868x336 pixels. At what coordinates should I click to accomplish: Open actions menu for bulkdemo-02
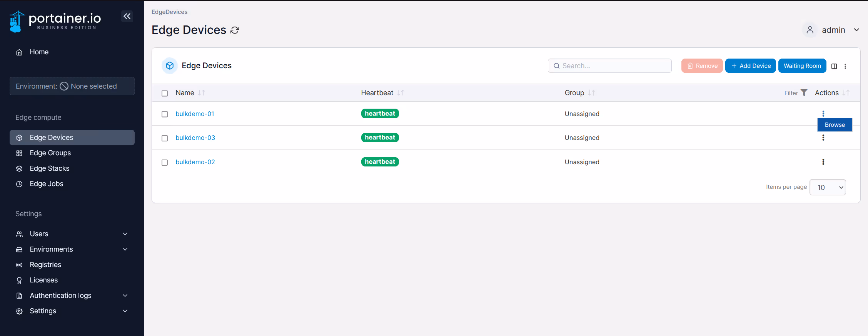(823, 162)
